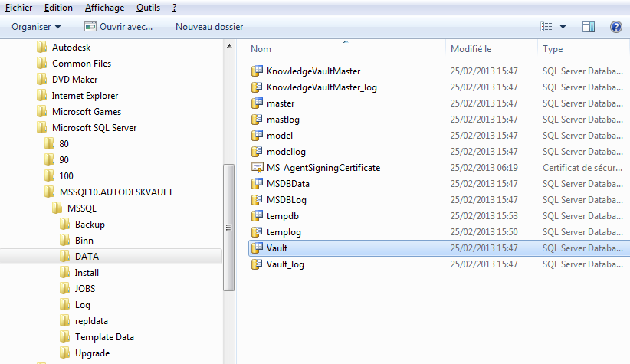Viewport: 630px width, 364px height.
Task: Click templog modified date 25/02/2013 15:50
Action: (x=484, y=232)
